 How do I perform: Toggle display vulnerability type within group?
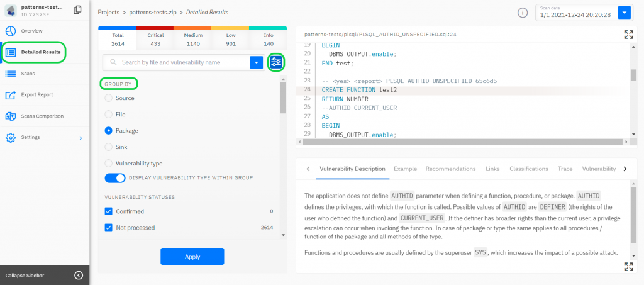[x=115, y=178]
